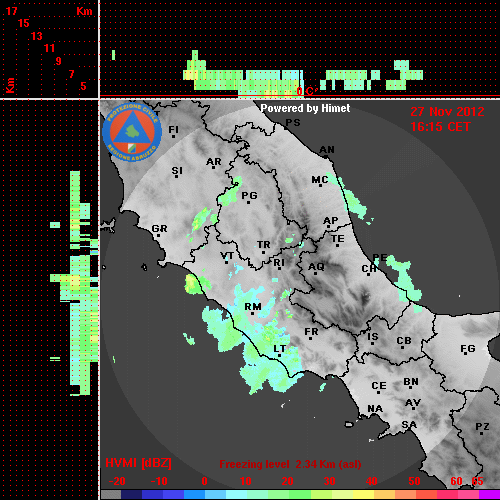
Task: Click the time '16:15 CET'
Action: pyautogui.click(x=440, y=127)
